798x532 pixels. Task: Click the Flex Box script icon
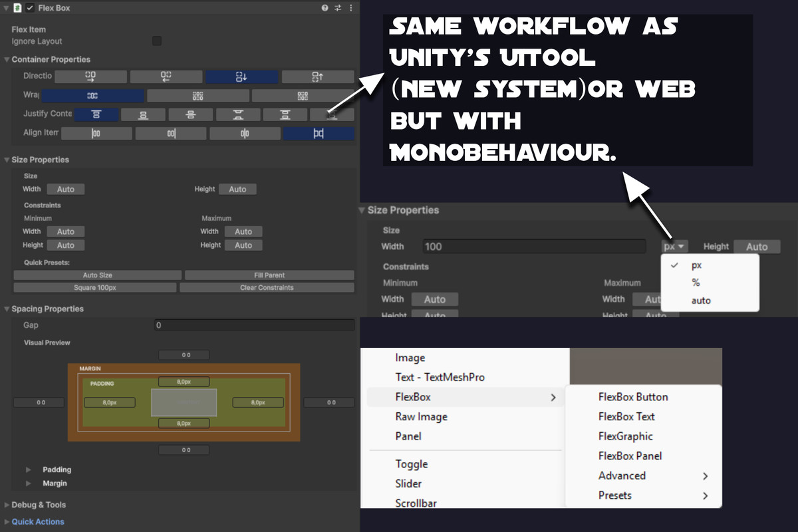point(18,8)
